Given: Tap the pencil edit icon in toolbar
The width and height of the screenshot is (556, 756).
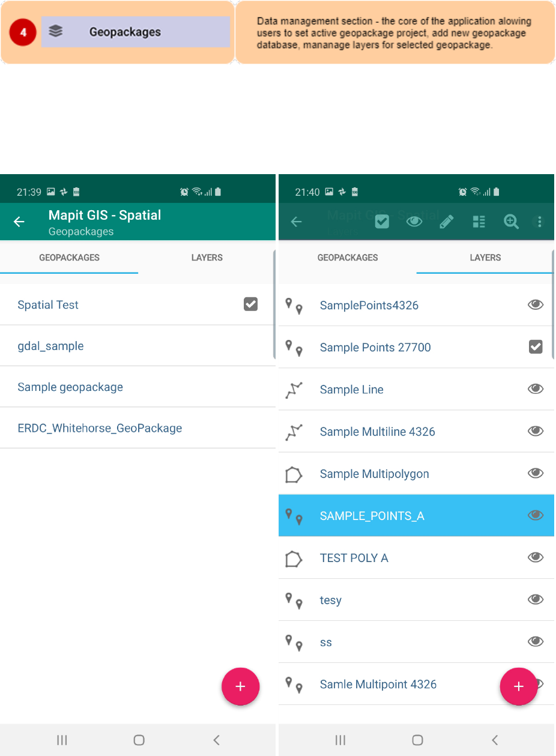Looking at the screenshot, I should 446,222.
